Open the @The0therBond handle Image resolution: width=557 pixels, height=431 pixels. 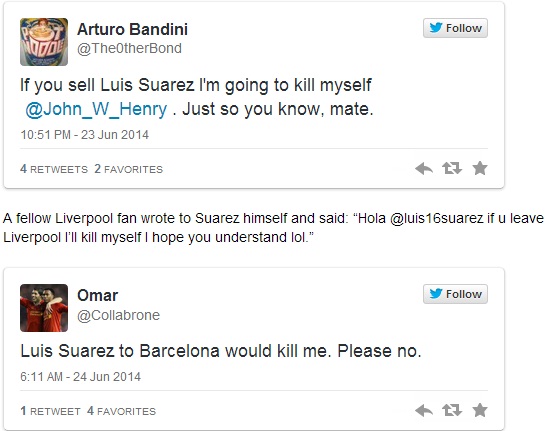(129, 48)
